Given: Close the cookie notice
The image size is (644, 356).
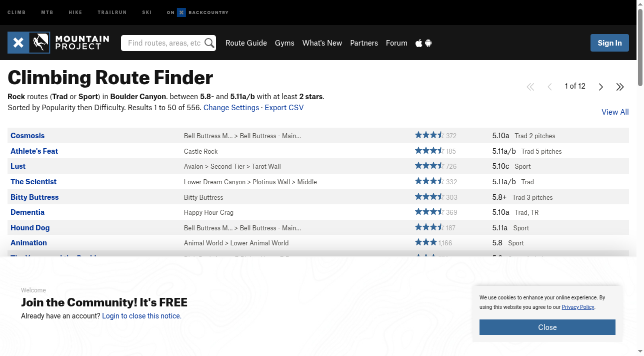Looking at the screenshot, I should coord(547,327).
